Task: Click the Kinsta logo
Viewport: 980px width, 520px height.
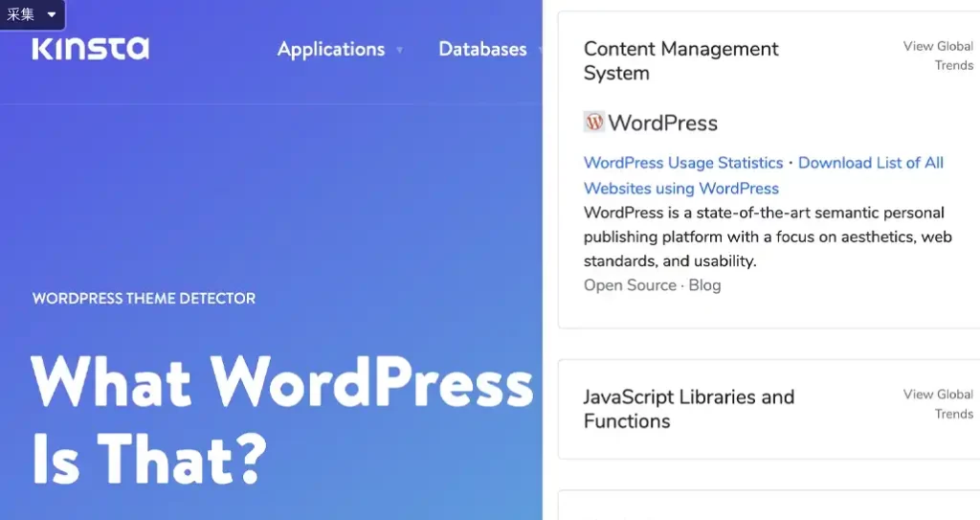Action: click(90, 49)
